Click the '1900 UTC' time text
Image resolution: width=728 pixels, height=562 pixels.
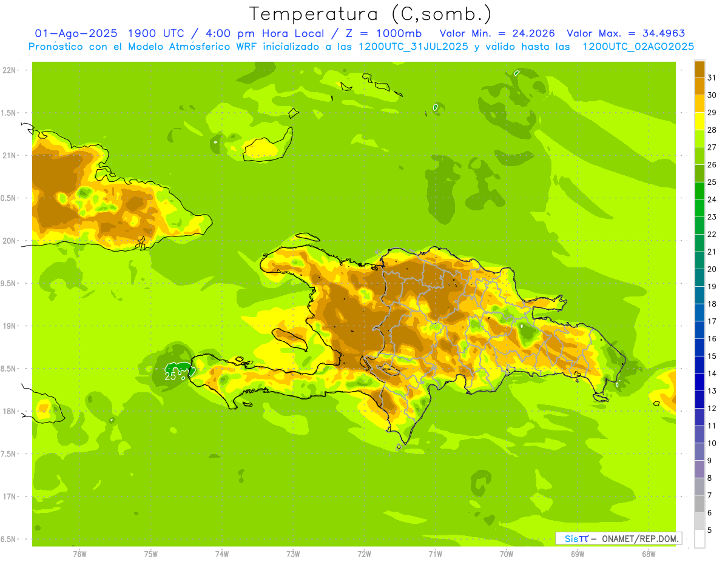tap(157, 33)
